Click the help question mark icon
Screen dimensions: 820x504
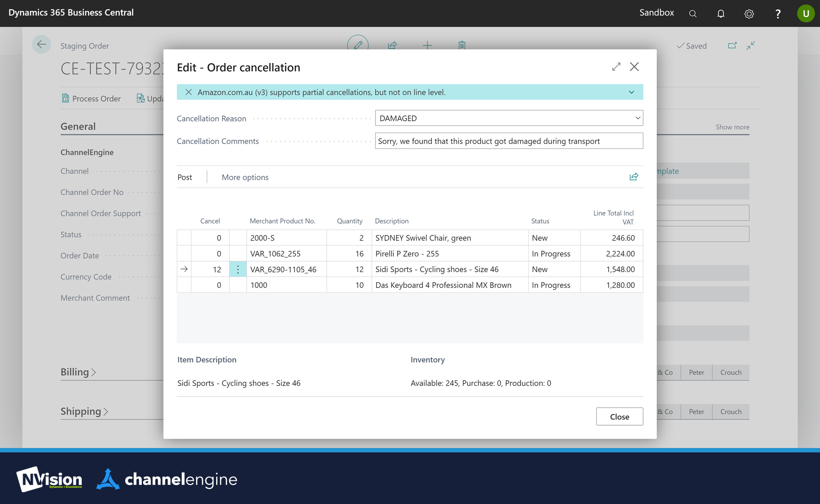(x=778, y=14)
